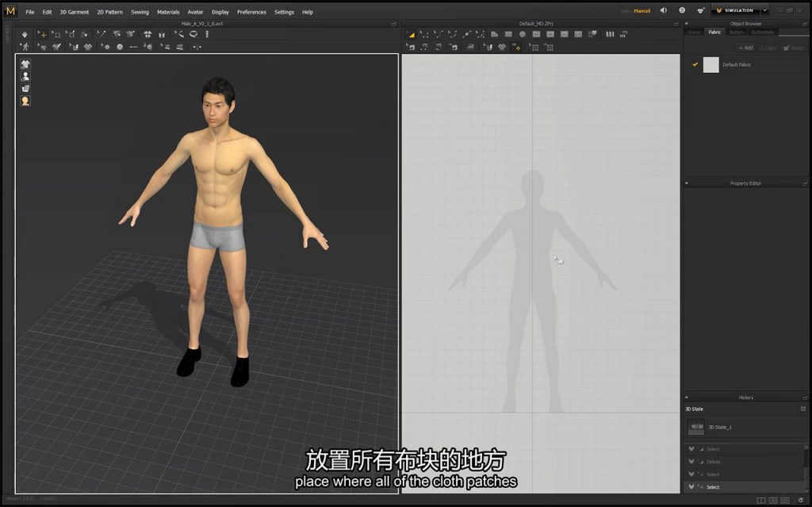The height and width of the screenshot is (507, 812).
Task: Click the Simulate down-arrow icon in 3D toolbar
Action: click(x=25, y=34)
